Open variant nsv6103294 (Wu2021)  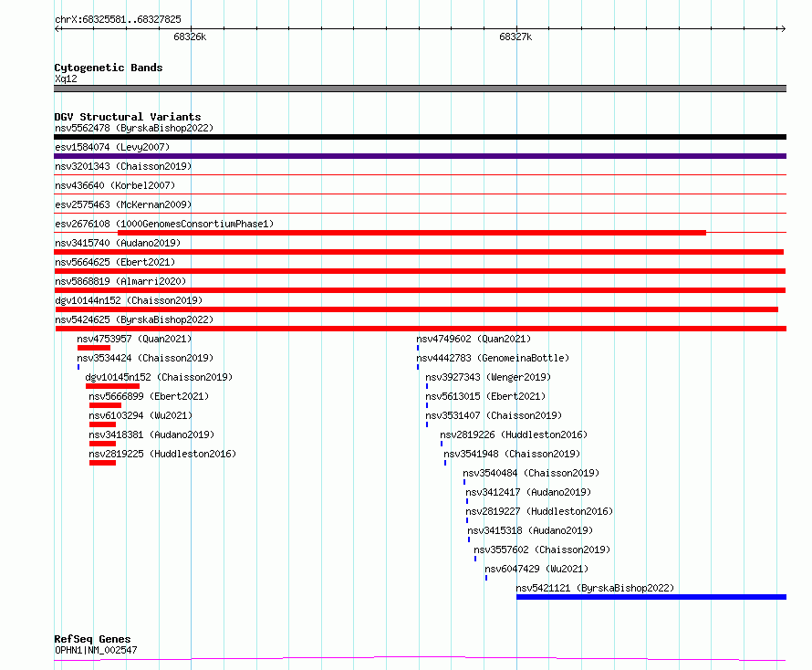(141, 415)
